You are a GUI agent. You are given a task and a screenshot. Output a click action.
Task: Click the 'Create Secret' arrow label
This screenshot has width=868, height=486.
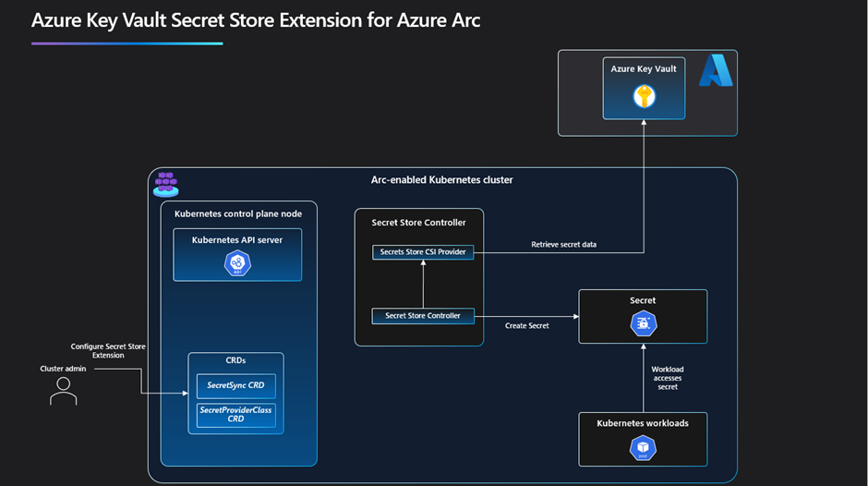(527, 326)
